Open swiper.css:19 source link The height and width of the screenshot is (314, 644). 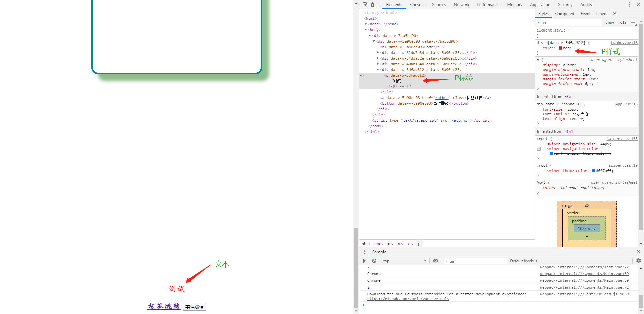pyautogui.click(x=623, y=165)
